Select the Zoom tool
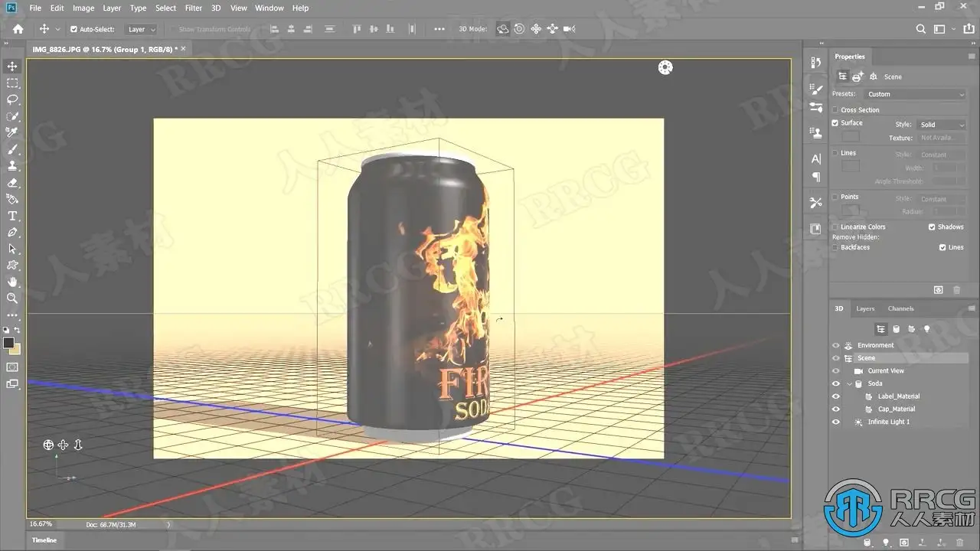980x551 pixels. coord(12,298)
